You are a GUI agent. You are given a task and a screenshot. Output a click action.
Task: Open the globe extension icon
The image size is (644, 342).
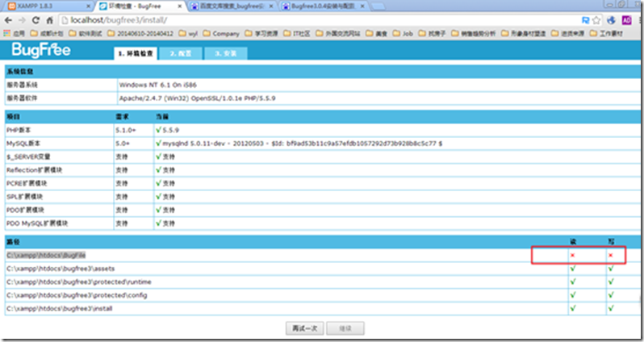coord(611,20)
